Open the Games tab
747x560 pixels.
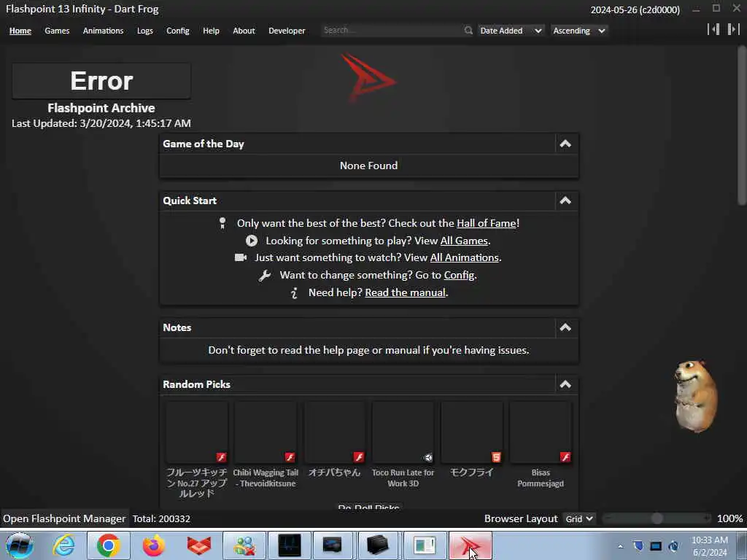(57, 31)
